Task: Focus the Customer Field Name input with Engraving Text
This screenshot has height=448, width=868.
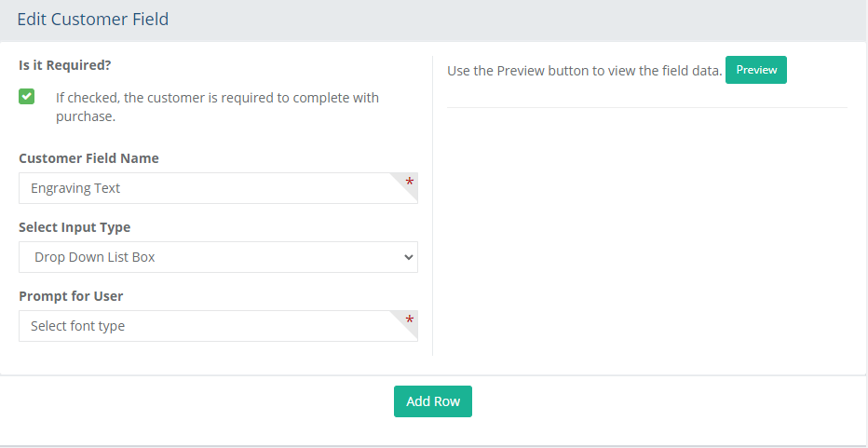Action: tap(218, 188)
